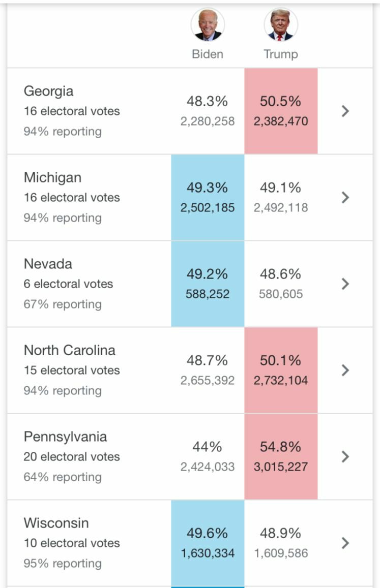
Task: Open the Georgia state name link
Action: point(49,91)
